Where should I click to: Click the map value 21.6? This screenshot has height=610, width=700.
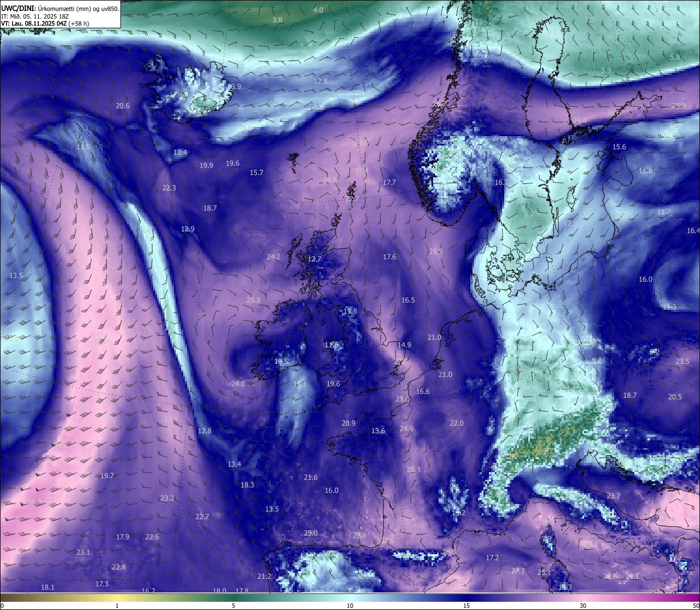[x=311, y=478]
